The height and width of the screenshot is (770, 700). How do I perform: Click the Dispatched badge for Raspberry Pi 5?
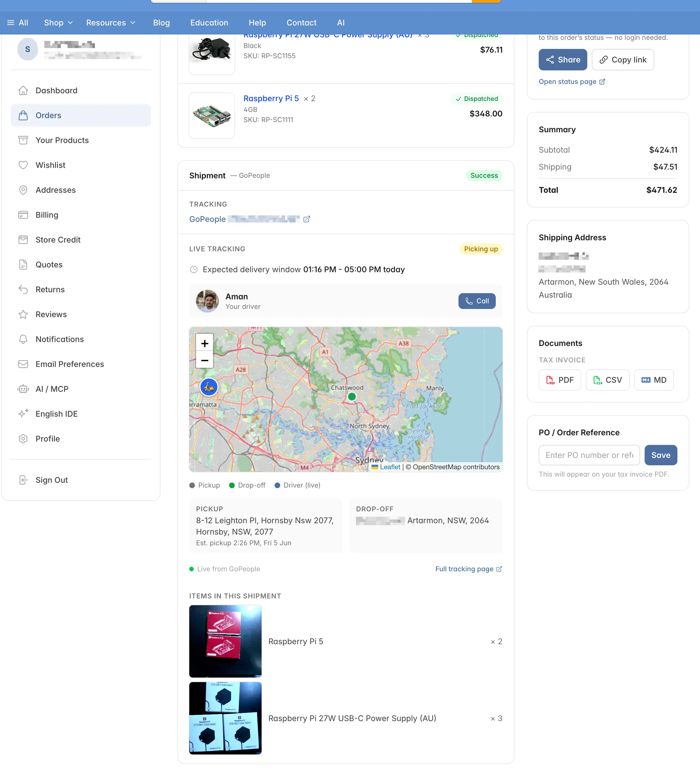click(477, 99)
